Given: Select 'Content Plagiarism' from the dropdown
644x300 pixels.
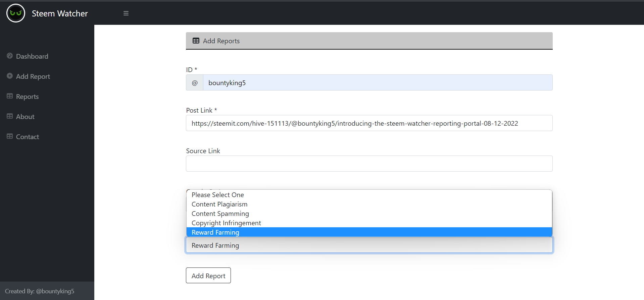Looking at the screenshot, I should [369, 204].
